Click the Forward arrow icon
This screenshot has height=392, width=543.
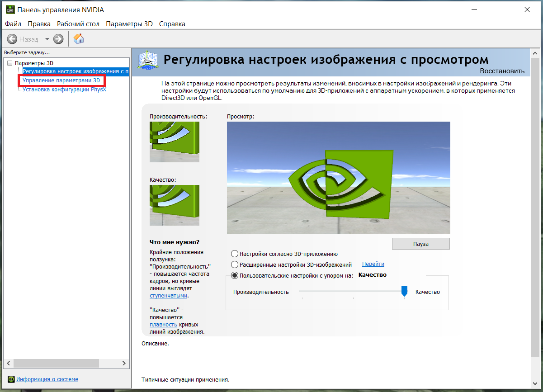[x=58, y=39]
